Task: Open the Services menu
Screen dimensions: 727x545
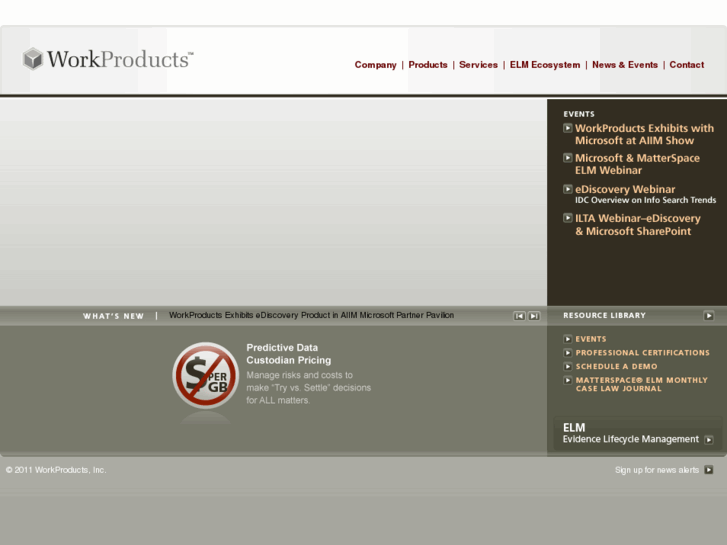Action: 478,65
